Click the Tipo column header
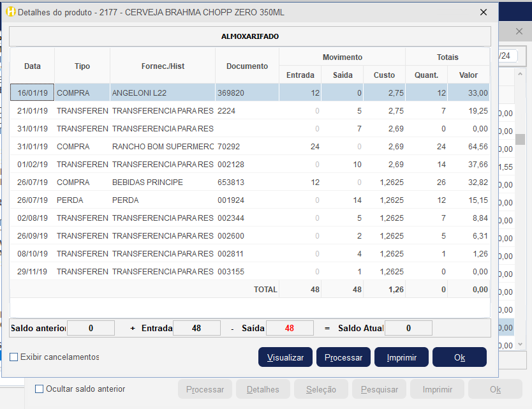 (82, 66)
